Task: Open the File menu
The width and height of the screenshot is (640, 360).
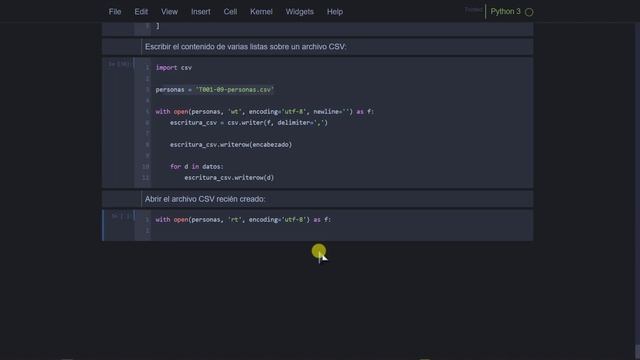Action: [x=115, y=12]
